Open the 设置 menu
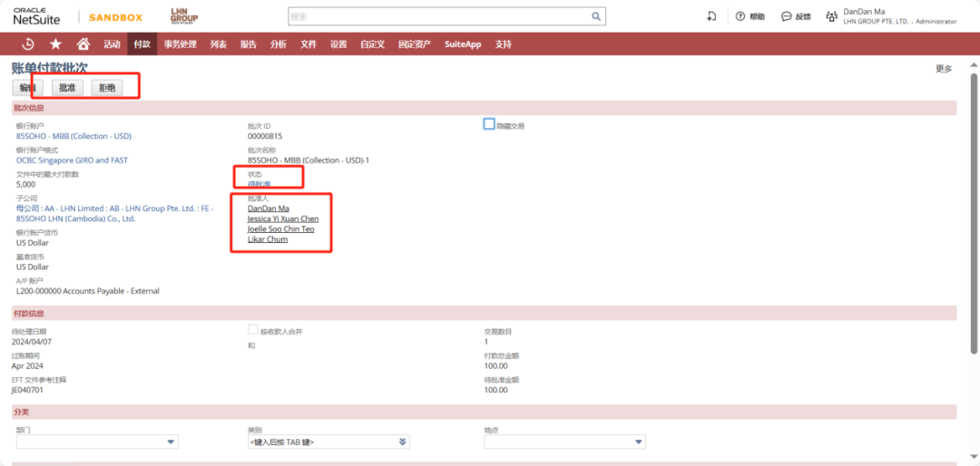980x466 pixels. [x=338, y=44]
